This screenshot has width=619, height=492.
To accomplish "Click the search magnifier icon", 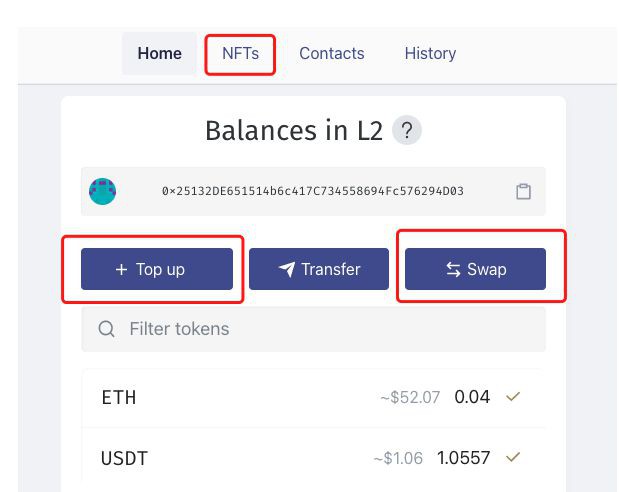I will coord(106,329).
